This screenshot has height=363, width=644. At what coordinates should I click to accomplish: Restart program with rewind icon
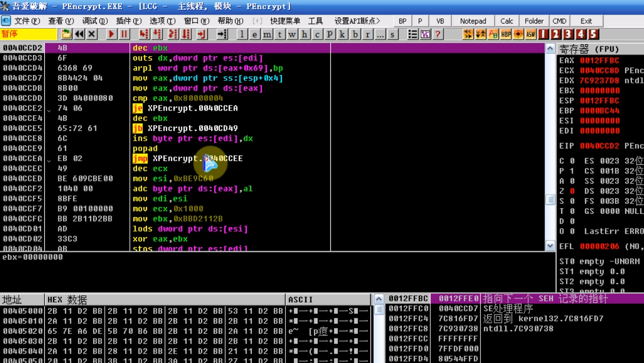[79, 34]
